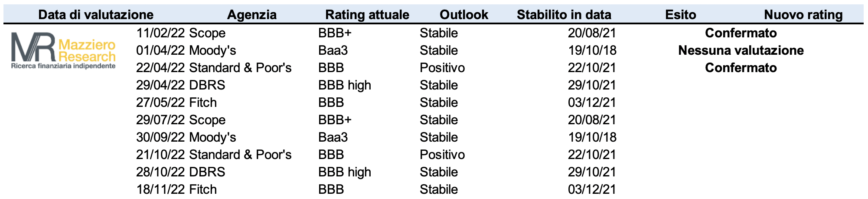Select the Agenzia column header
Viewport: 868px width, 199px height.
coord(252,15)
